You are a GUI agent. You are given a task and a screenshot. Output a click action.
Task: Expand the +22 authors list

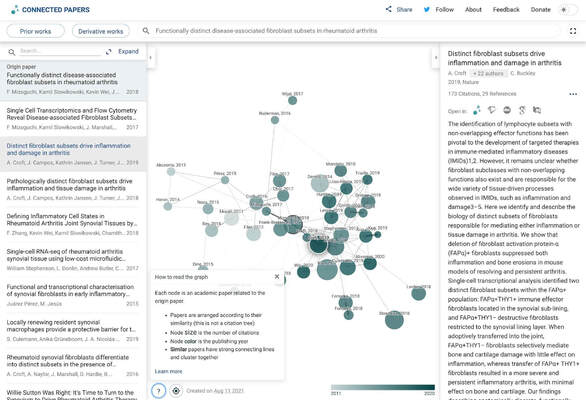tap(488, 73)
